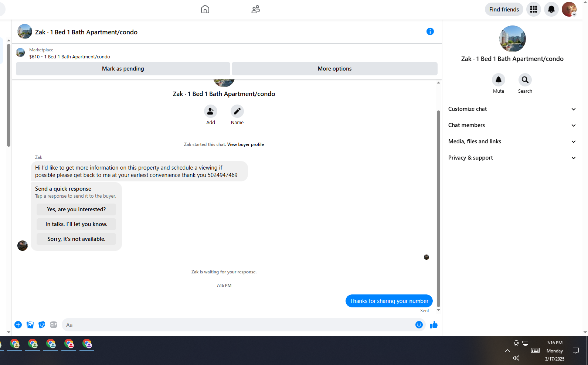The height and width of the screenshot is (365, 588).
Task: Click the 7:16 PM timestamp in chat
Action: 224,286
